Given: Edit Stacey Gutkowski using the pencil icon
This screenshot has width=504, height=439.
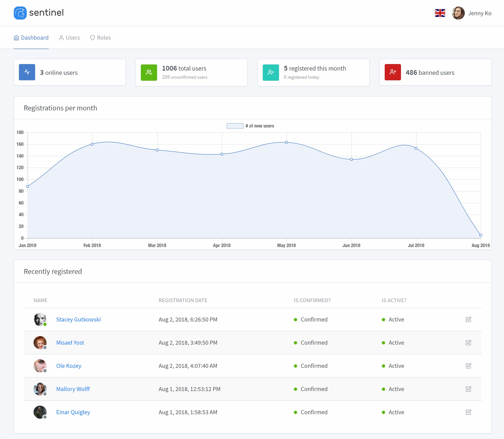Looking at the screenshot, I should [x=468, y=319].
